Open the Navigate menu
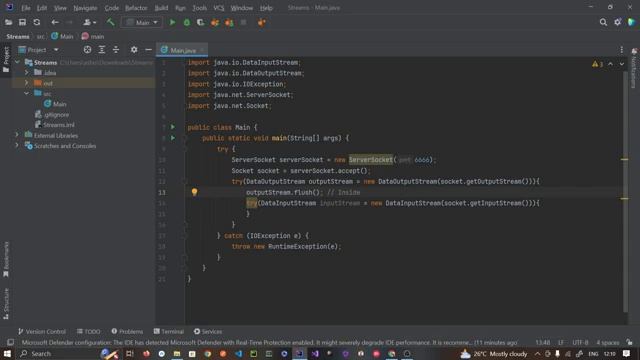640x360 pixels. click(x=85, y=8)
